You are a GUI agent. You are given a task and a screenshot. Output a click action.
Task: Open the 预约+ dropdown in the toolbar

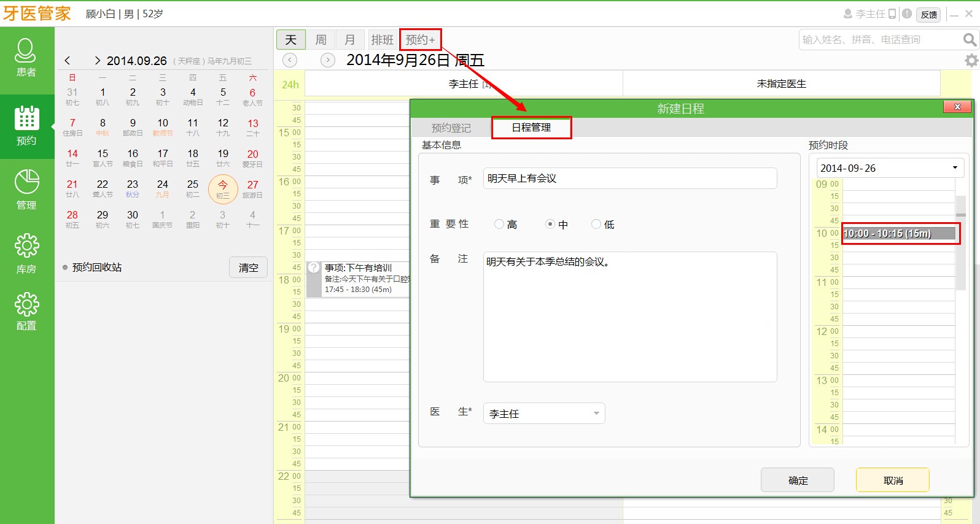[x=420, y=40]
